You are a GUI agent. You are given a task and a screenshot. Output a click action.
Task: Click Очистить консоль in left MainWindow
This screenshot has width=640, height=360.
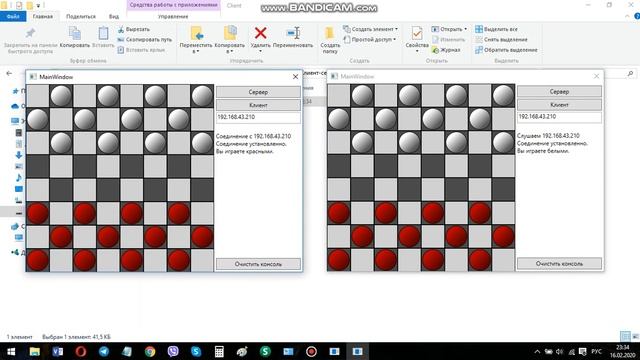point(258,264)
